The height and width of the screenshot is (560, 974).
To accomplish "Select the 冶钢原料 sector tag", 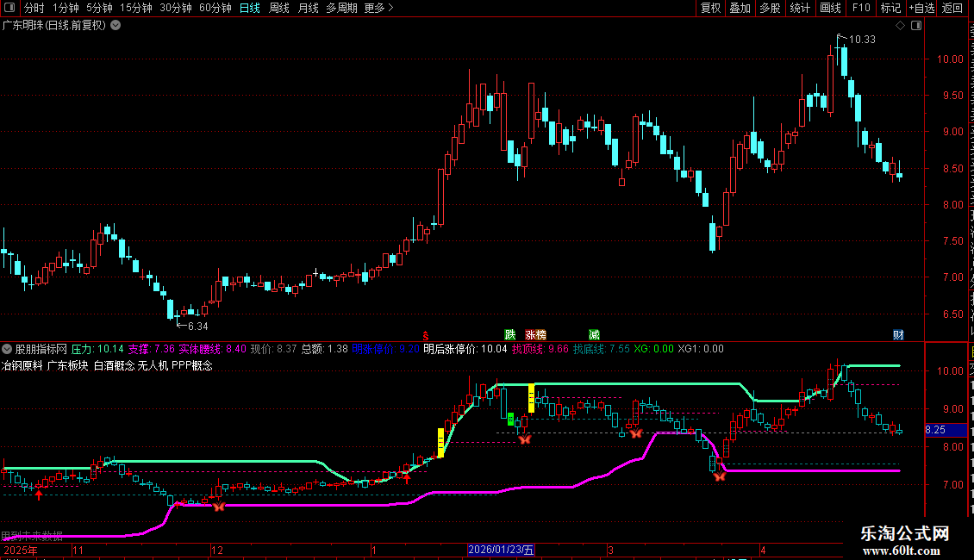I will tap(22, 365).
